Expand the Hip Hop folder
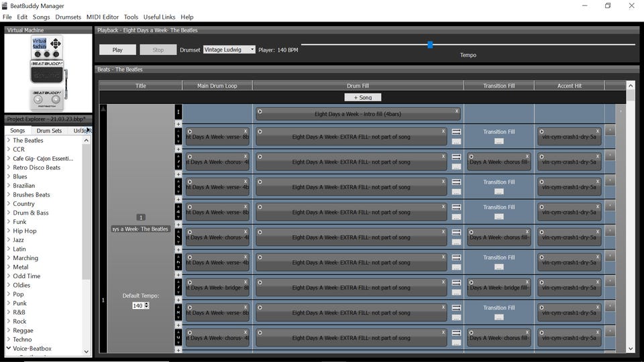 pos(9,230)
